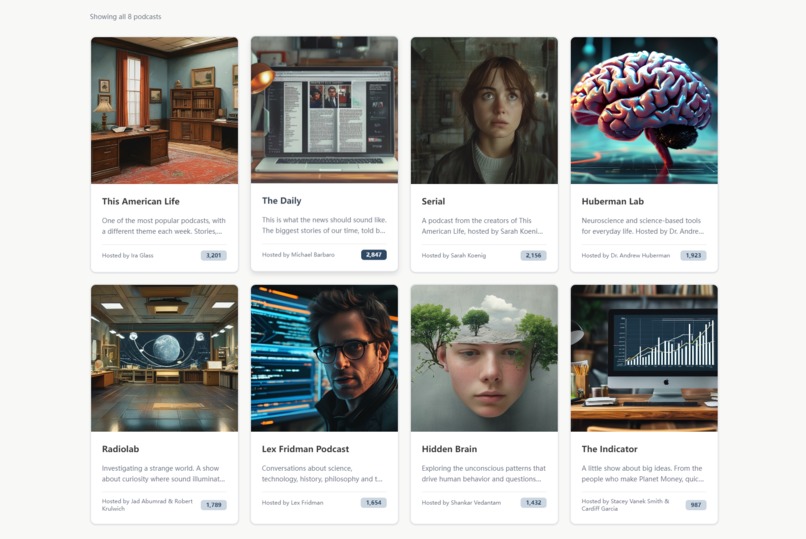Click Huberman Lab neuroscience description
806x539 pixels.
click(x=643, y=226)
